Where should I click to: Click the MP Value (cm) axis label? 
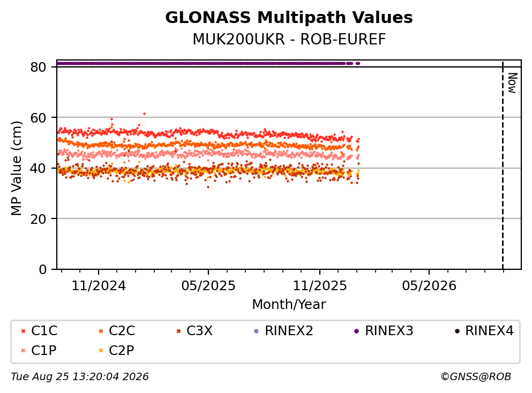[x=16, y=168]
